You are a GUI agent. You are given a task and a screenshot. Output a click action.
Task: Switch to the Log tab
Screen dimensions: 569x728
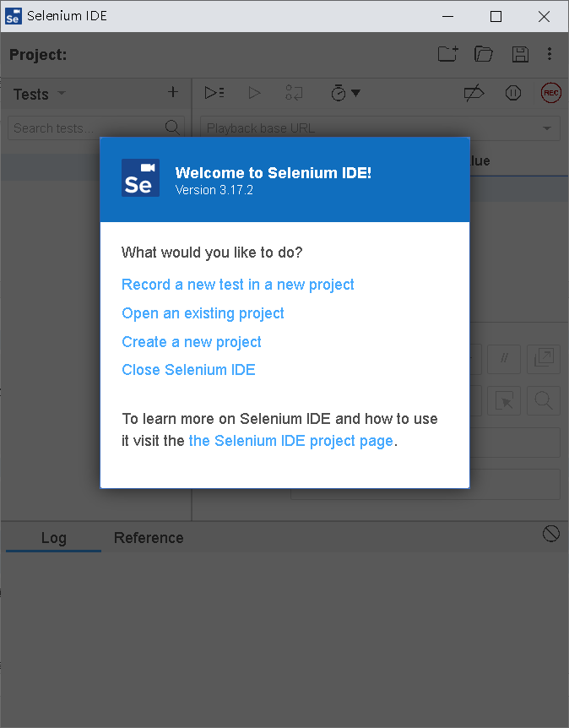click(x=53, y=538)
